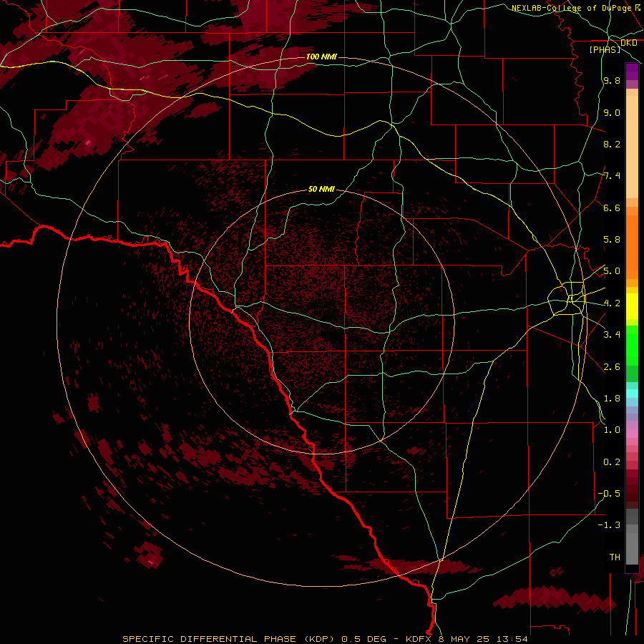Click the light peach color band
The height and width of the screenshot is (644, 644).
coord(632,147)
